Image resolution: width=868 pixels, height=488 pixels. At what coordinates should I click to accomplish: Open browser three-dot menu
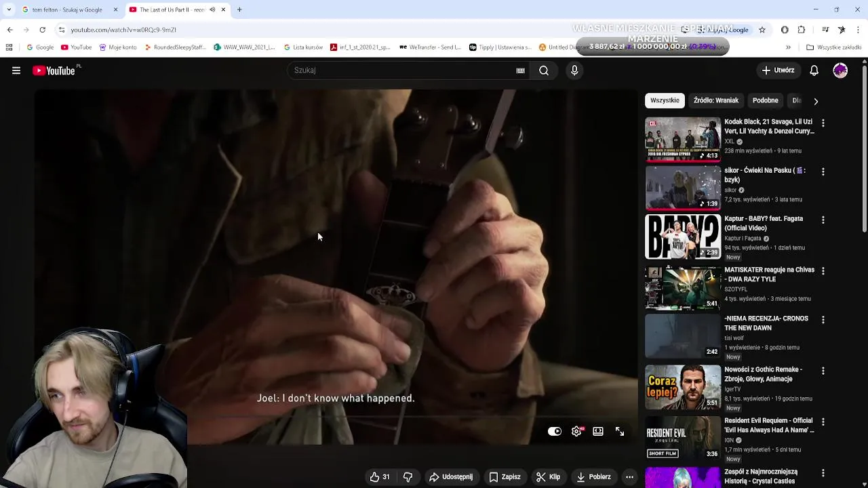click(858, 30)
